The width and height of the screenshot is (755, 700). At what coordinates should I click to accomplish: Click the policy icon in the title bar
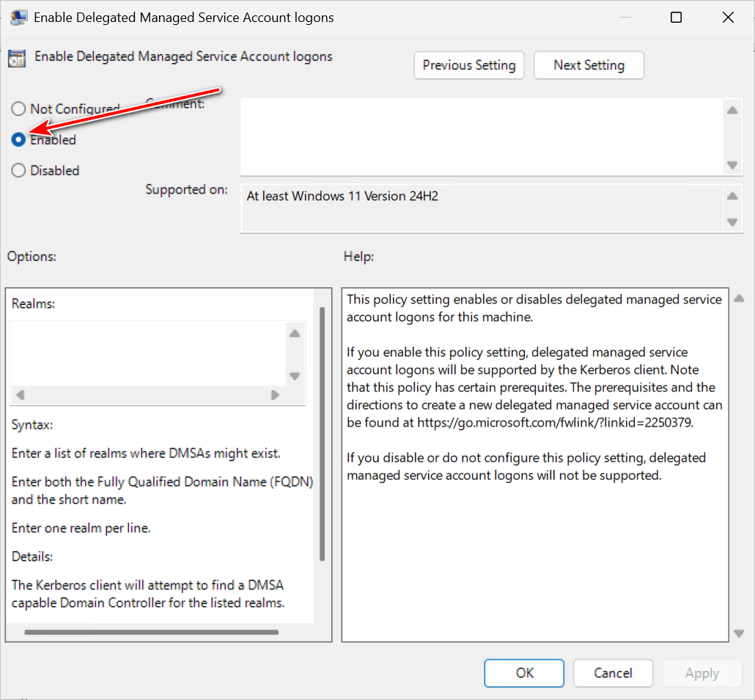[18, 18]
